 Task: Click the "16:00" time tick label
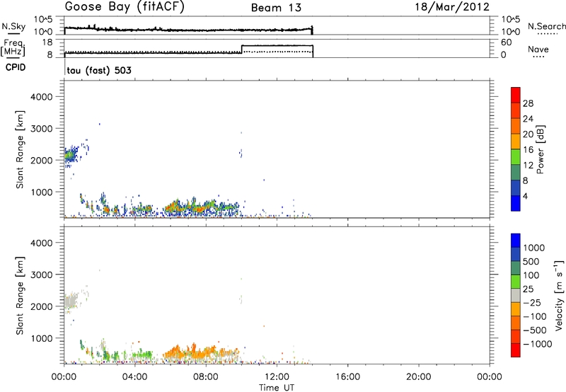pos(347,377)
